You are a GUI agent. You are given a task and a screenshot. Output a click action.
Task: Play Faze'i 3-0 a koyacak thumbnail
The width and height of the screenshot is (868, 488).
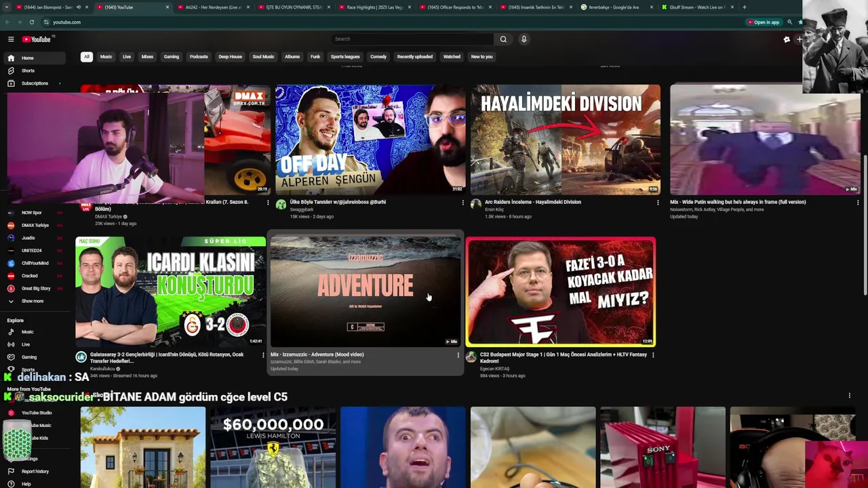(x=561, y=291)
